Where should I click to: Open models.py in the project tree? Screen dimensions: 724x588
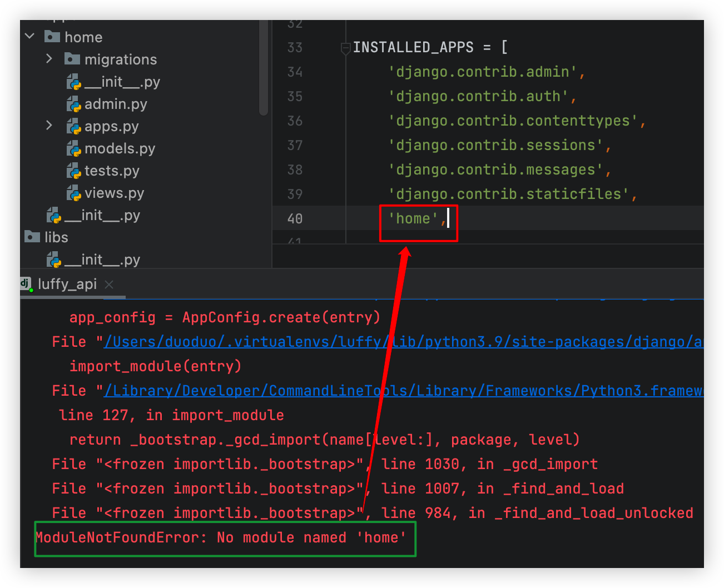tap(120, 148)
